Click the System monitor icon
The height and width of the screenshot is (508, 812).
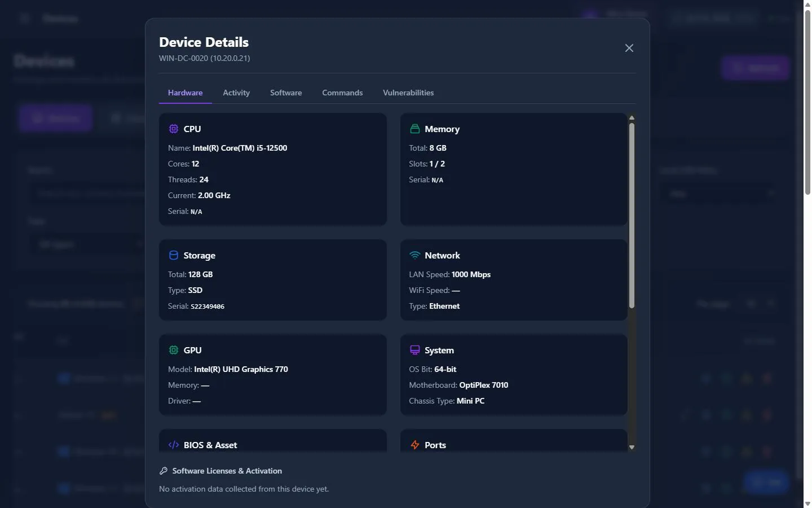415,350
